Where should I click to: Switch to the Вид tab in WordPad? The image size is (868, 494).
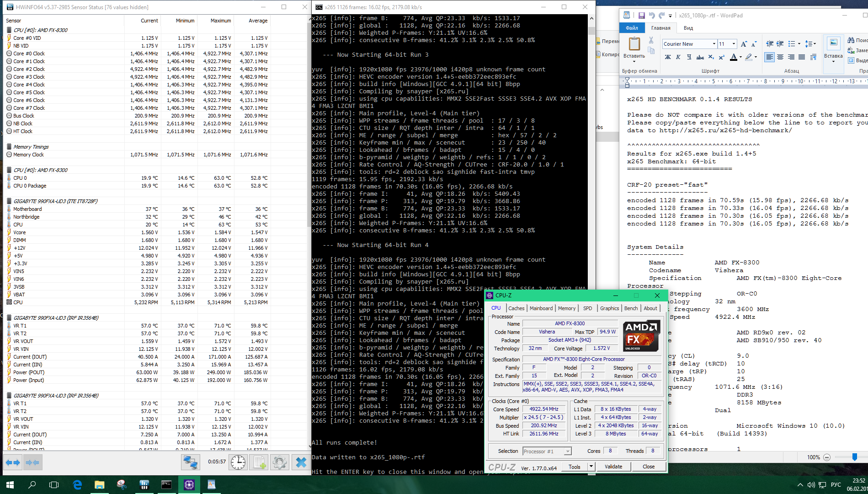(x=688, y=28)
